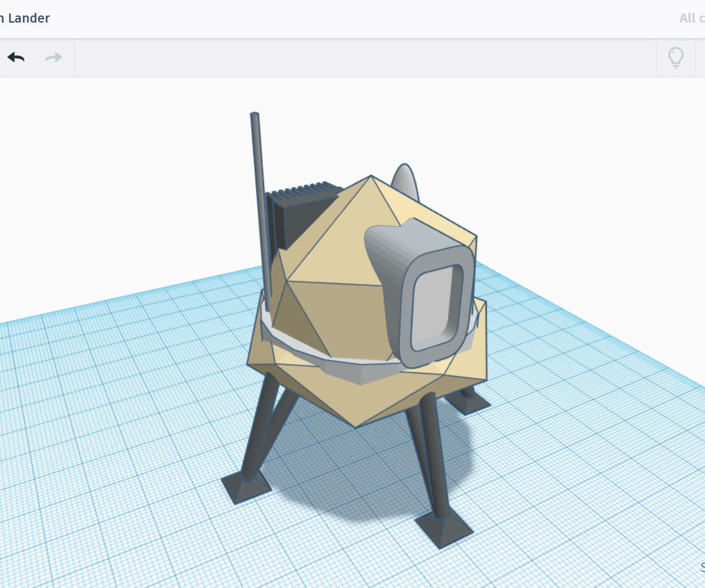Click the Redo arrow icon
The image size is (705, 588).
click(54, 57)
